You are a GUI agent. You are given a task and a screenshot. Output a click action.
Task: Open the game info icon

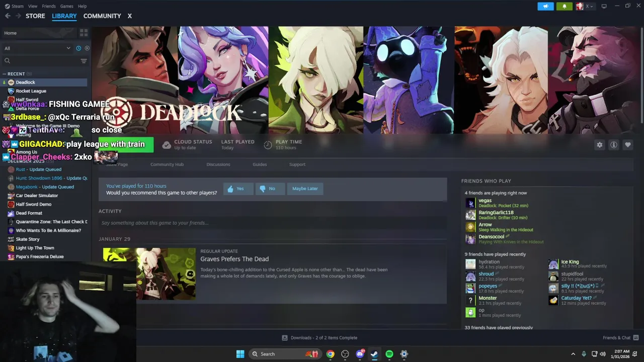pos(613,145)
